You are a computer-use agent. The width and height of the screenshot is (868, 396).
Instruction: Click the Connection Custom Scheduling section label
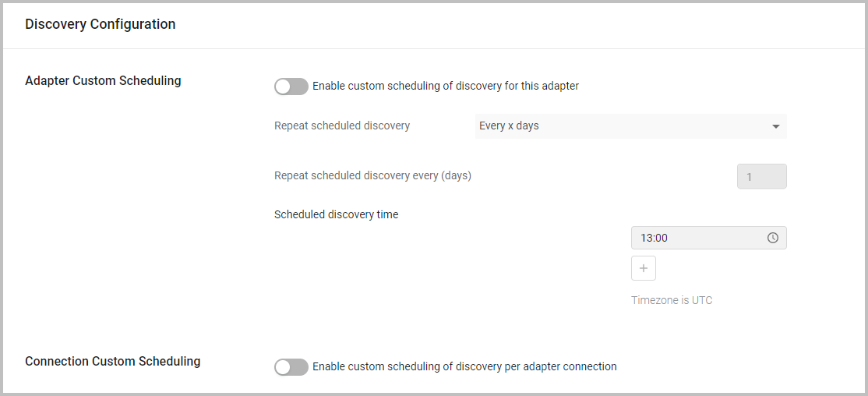[112, 361]
